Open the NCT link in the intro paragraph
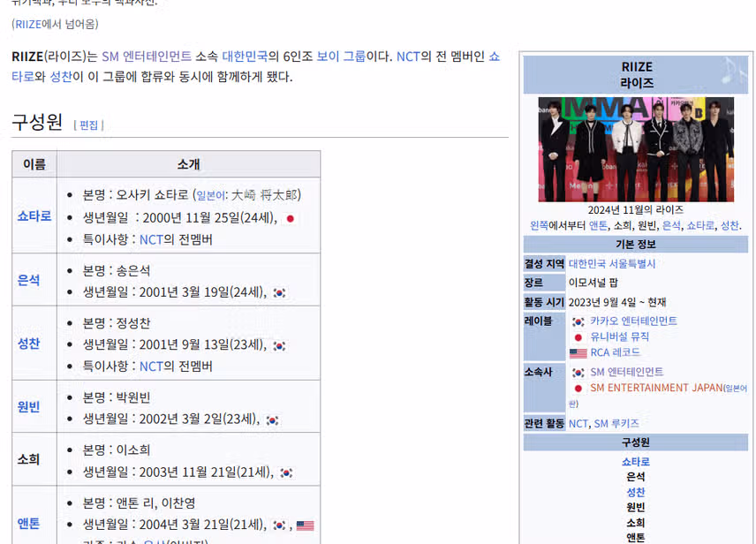The image size is (756, 544). [x=408, y=57]
